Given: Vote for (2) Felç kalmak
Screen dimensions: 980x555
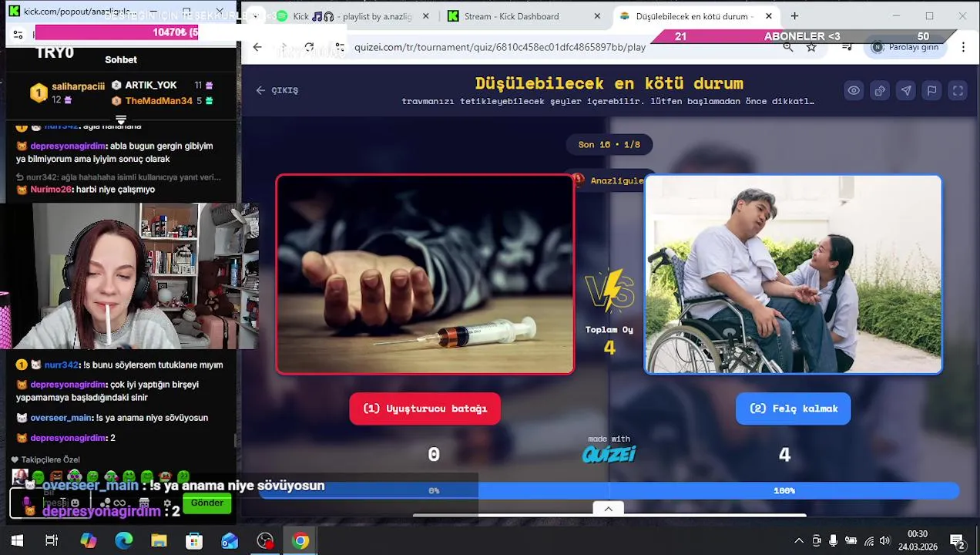Looking at the screenshot, I should [x=793, y=409].
